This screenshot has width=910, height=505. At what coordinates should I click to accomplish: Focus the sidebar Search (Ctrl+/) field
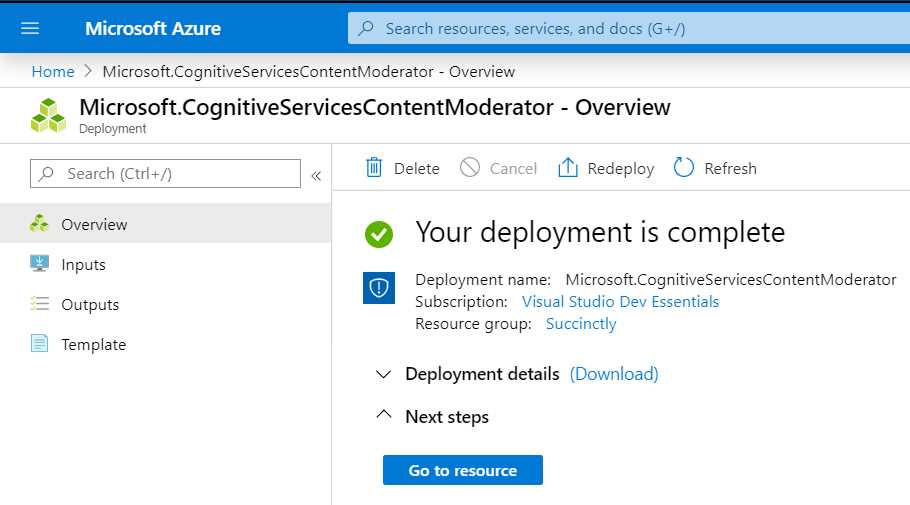165,174
